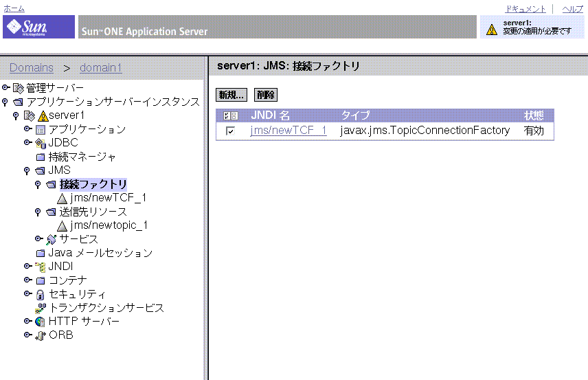
Task: Collapse the 送信先リソース node
Action: [38, 212]
